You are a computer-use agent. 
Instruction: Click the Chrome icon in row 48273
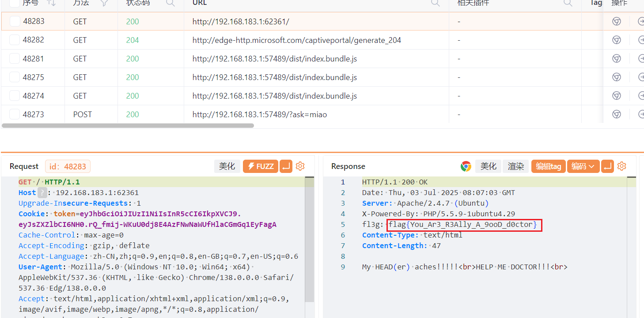(617, 114)
